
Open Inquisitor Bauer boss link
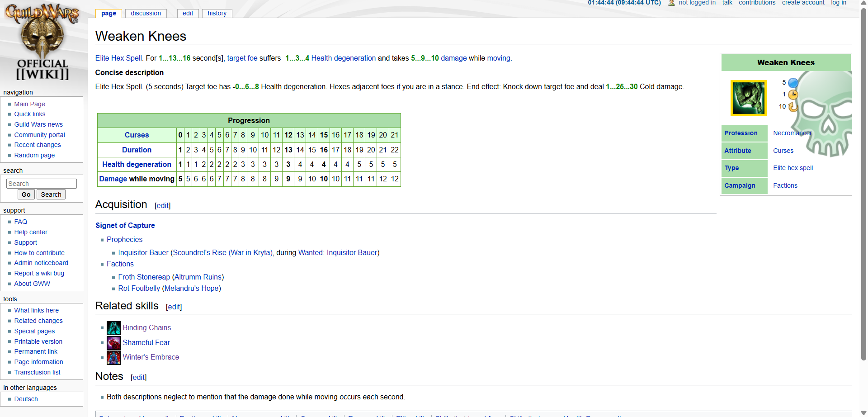pyautogui.click(x=143, y=252)
